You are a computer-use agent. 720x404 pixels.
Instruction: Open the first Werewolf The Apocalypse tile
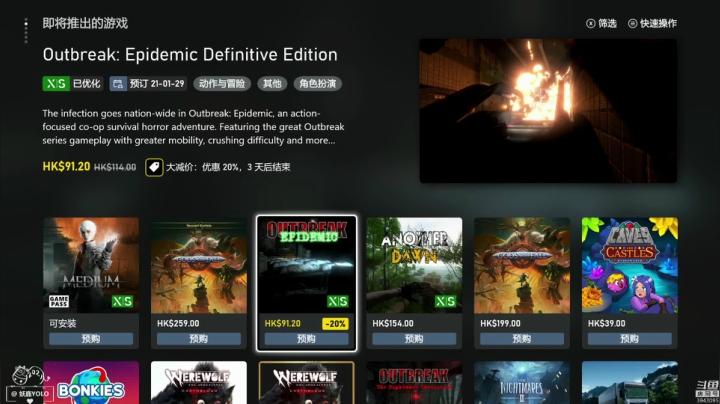tap(199, 382)
